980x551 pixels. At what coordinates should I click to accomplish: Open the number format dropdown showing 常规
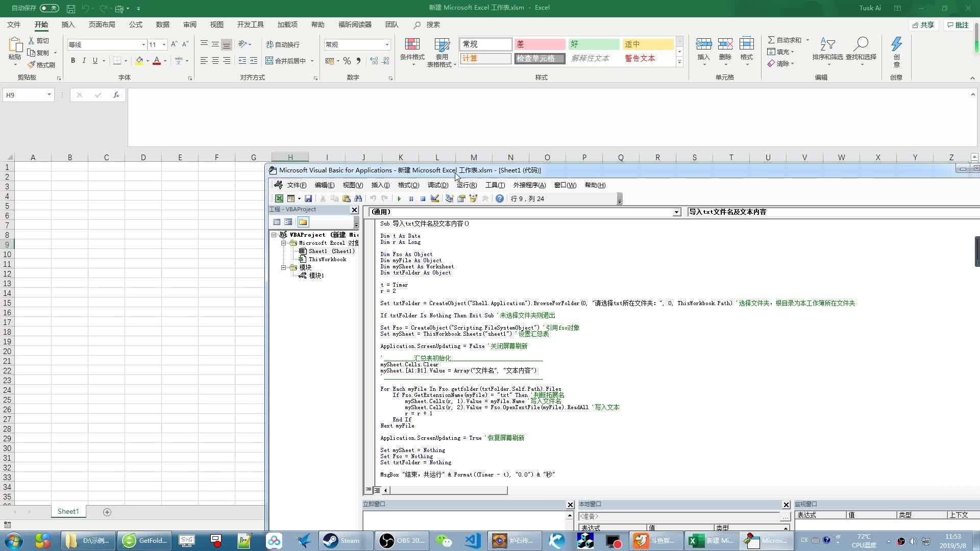pos(387,45)
